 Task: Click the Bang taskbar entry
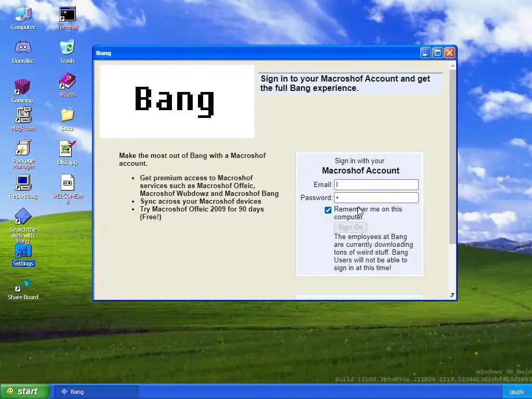pos(96,392)
